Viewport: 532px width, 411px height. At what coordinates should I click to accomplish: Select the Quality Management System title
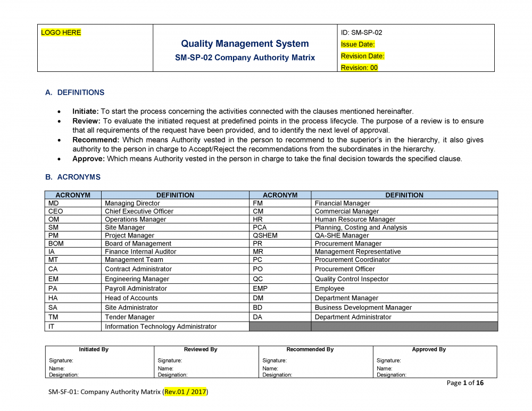pyautogui.click(x=245, y=44)
